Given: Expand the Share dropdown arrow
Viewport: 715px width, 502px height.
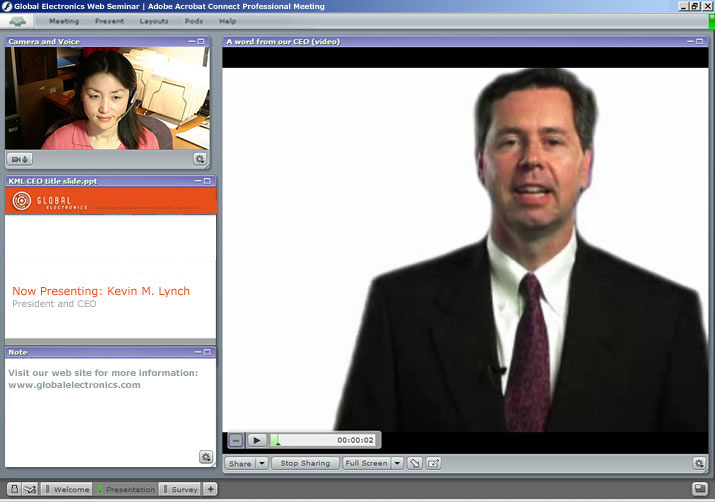Looking at the screenshot, I should tap(262, 463).
